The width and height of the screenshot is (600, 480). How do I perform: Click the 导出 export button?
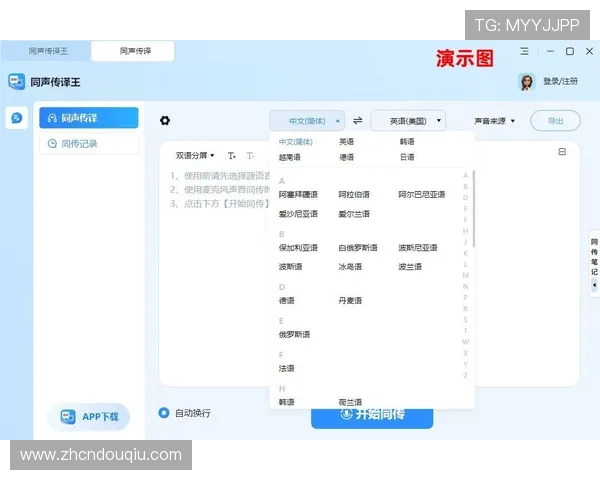[x=555, y=121]
